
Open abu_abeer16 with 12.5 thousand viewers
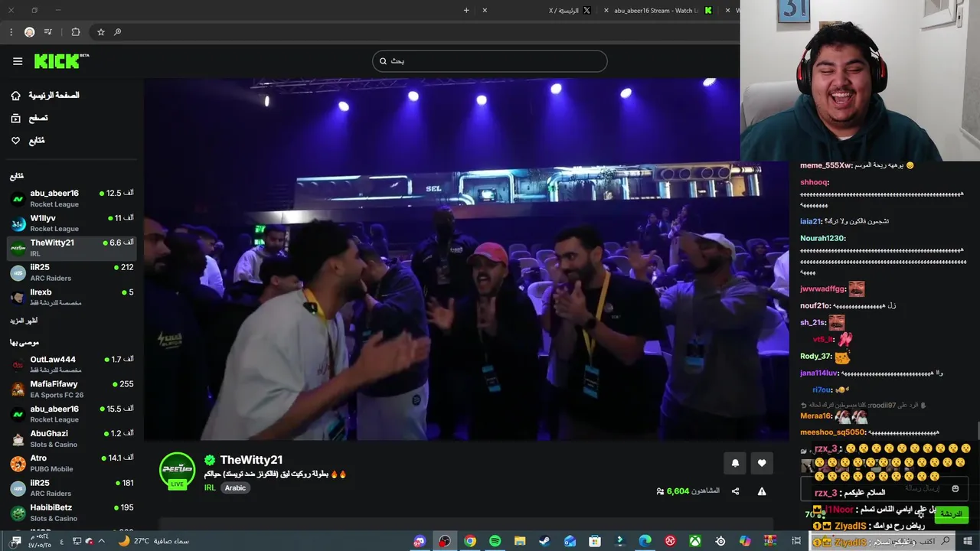[x=71, y=198]
